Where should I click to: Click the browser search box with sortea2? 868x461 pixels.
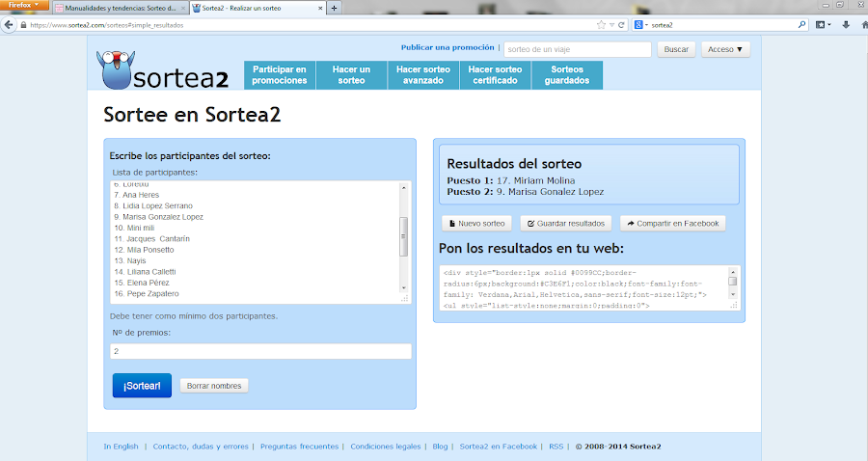coord(722,25)
